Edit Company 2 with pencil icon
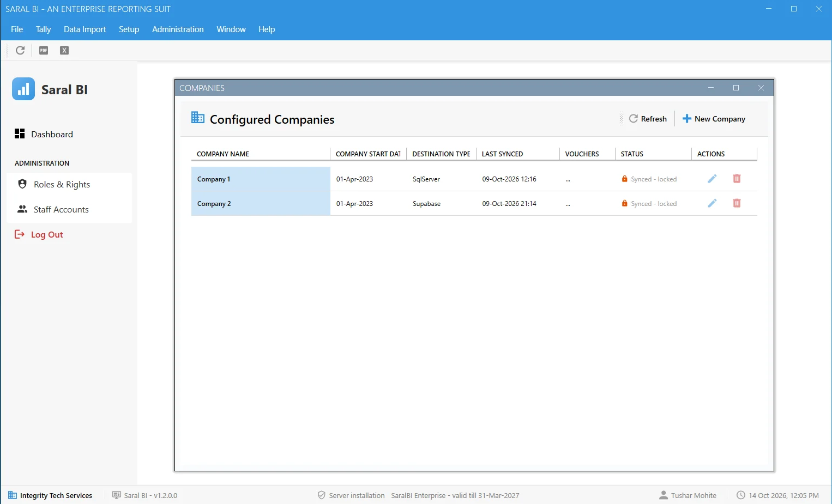The image size is (832, 504). [712, 203]
